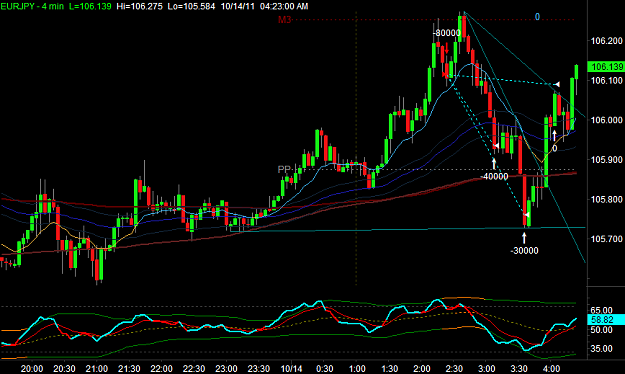Click the 1:00 time axis label
Viewport: 625px width, 374px height.
357,368
